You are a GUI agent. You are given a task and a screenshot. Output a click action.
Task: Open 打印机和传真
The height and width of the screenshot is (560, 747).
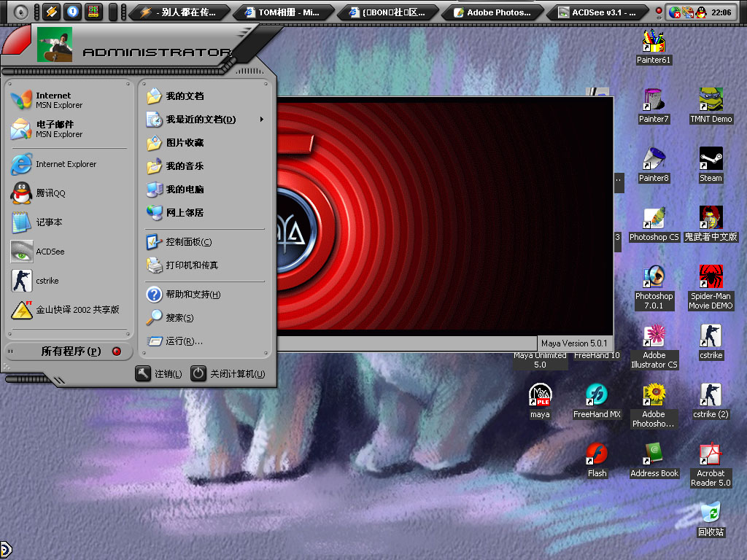205,265
